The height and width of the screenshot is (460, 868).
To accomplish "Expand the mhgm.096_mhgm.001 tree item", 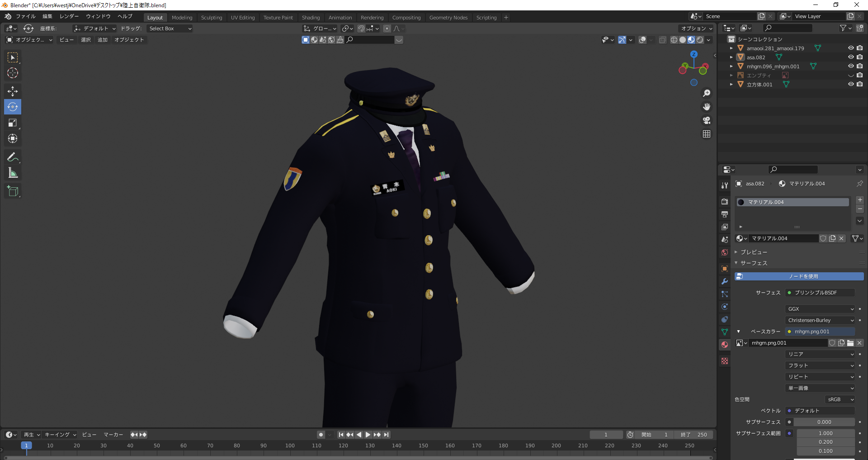I will pyautogui.click(x=731, y=66).
